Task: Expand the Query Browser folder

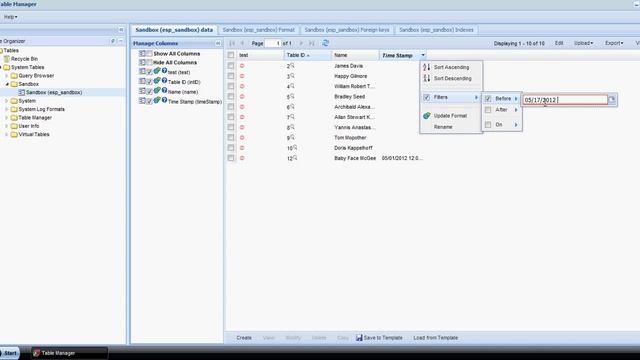Action: (7, 76)
